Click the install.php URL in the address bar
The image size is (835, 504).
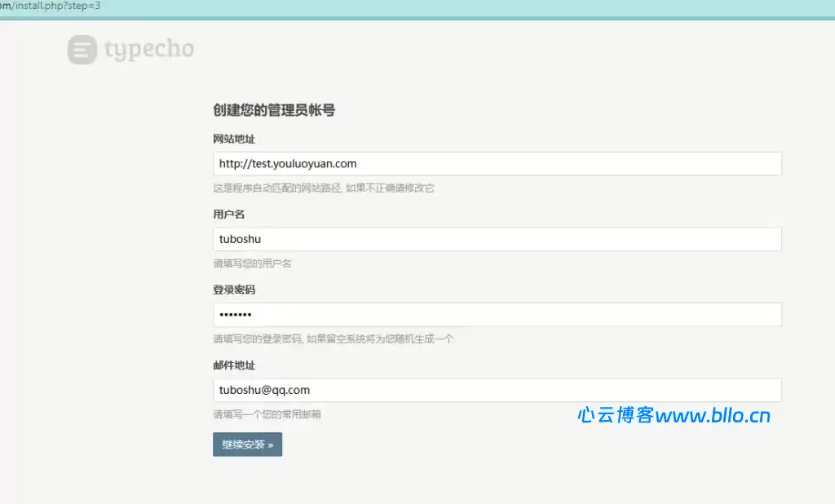pyautogui.click(x=51, y=6)
